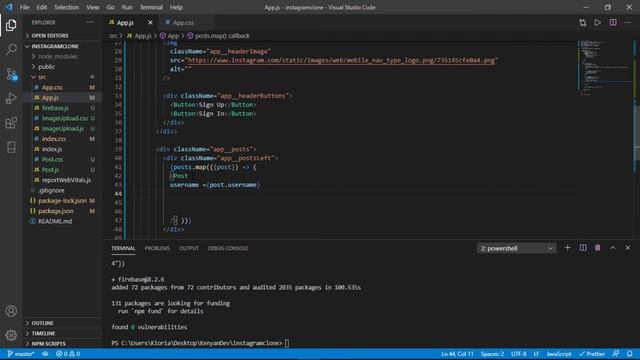Image resolution: width=640 pixels, height=360 pixels.
Task: Expand the OPEN EDITORS section
Action: 50,36
